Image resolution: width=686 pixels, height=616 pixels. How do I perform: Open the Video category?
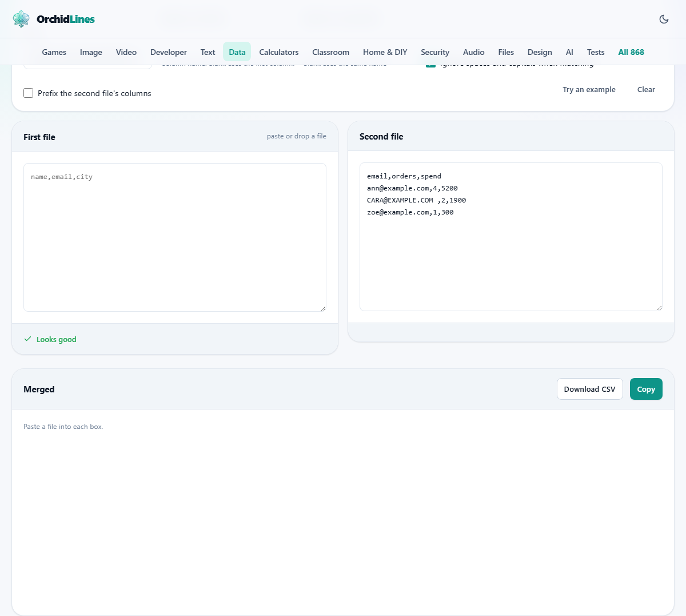tap(126, 52)
